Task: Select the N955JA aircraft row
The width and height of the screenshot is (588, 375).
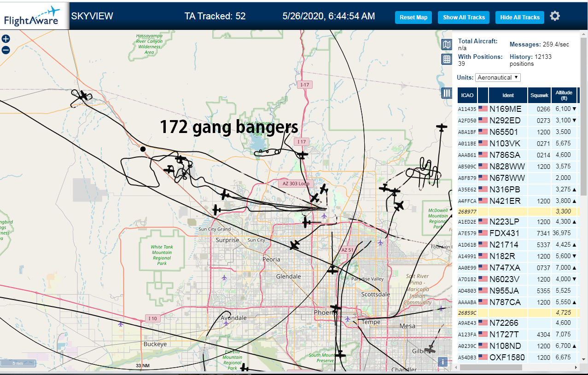Action: click(518, 291)
